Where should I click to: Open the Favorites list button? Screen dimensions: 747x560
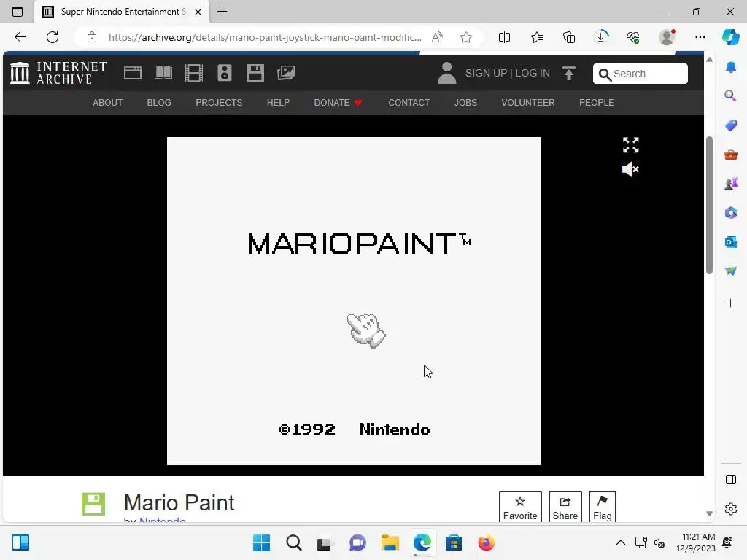point(536,37)
